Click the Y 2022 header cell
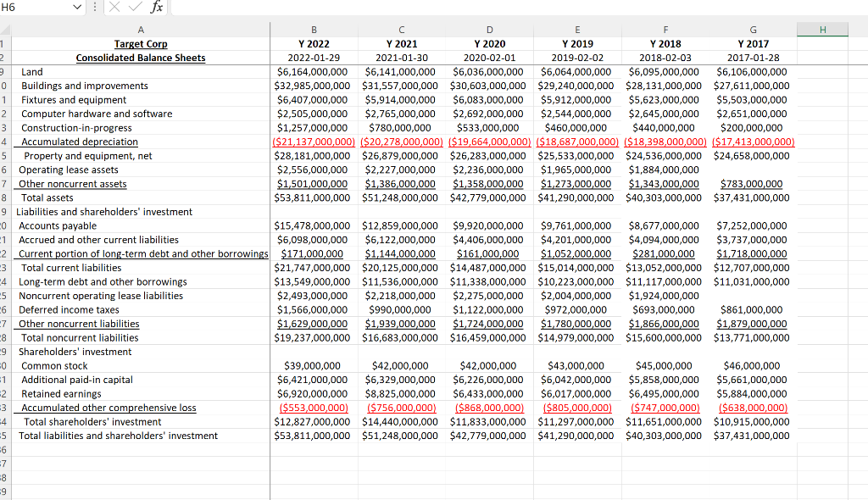 [314, 43]
